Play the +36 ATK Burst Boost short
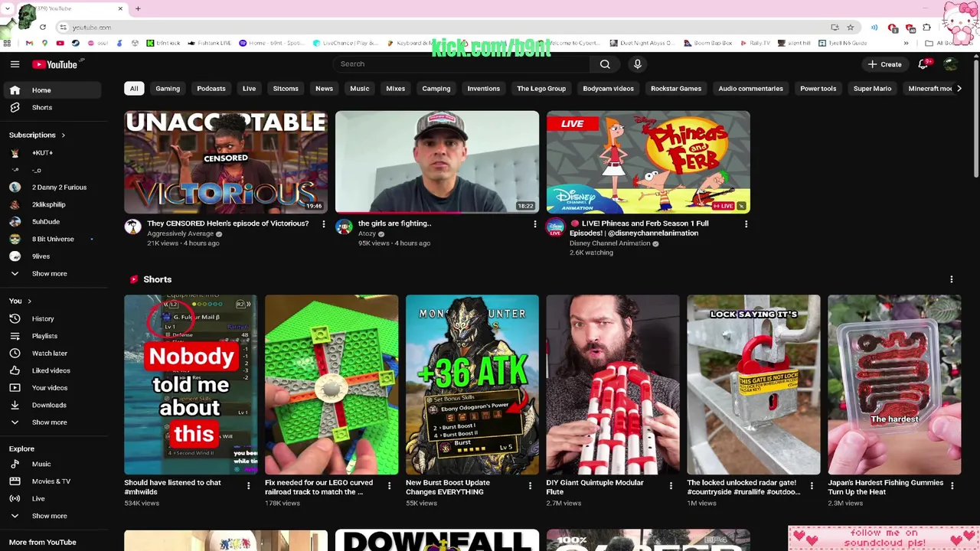Image resolution: width=980 pixels, height=551 pixels. click(x=472, y=385)
